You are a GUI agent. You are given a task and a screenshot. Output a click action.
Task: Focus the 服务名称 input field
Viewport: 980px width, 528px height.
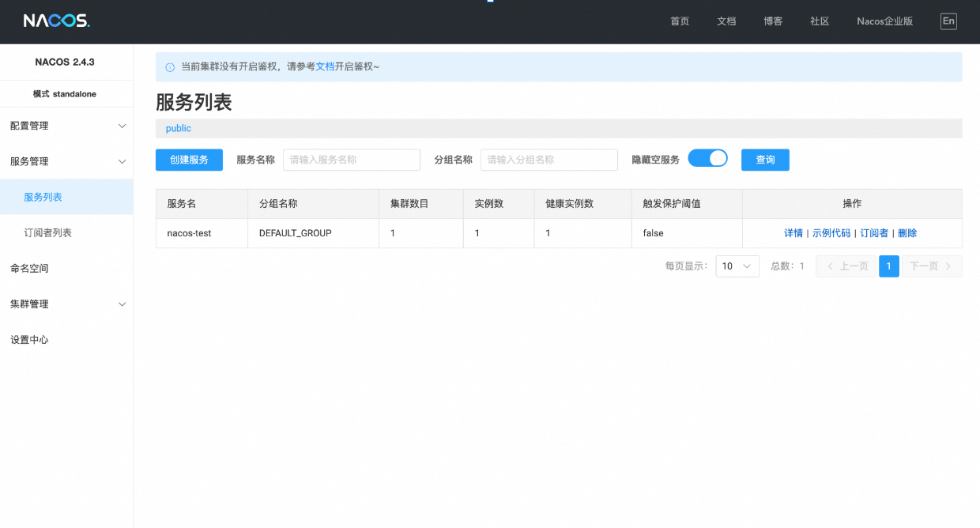352,160
